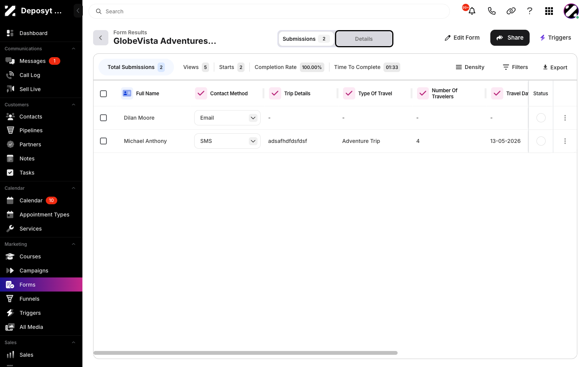Collapse the Communications sidebar section
Image resolution: width=588 pixels, height=367 pixels.
point(74,49)
